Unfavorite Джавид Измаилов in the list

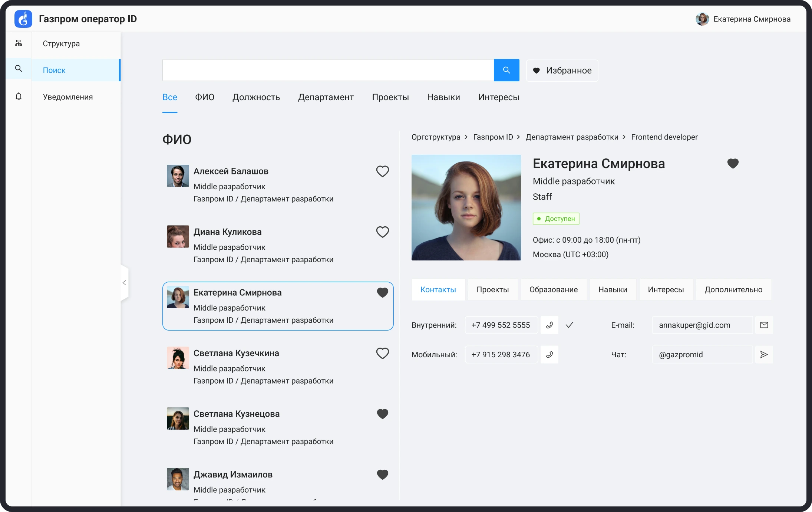coord(383,475)
